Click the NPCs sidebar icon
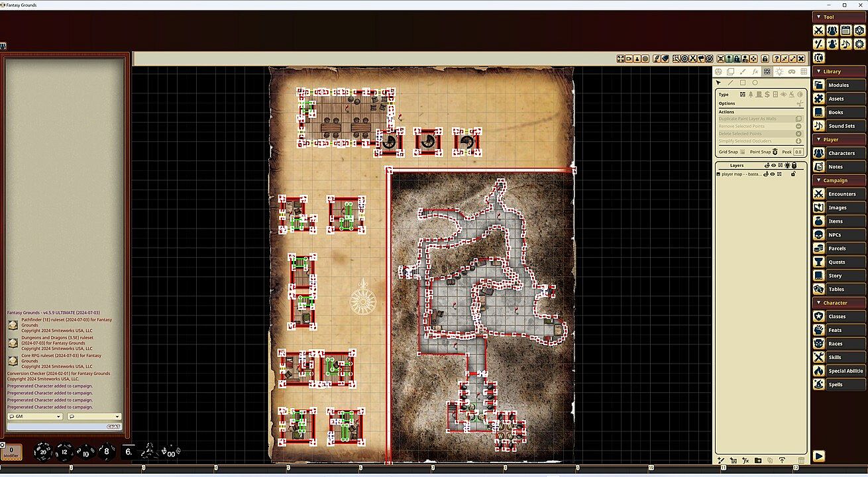 pyautogui.click(x=818, y=235)
